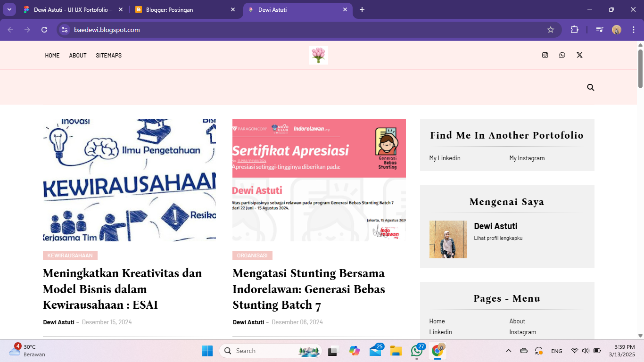
Task: Click author Dewi Astuti under Desember 15 post
Action: point(58,322)
